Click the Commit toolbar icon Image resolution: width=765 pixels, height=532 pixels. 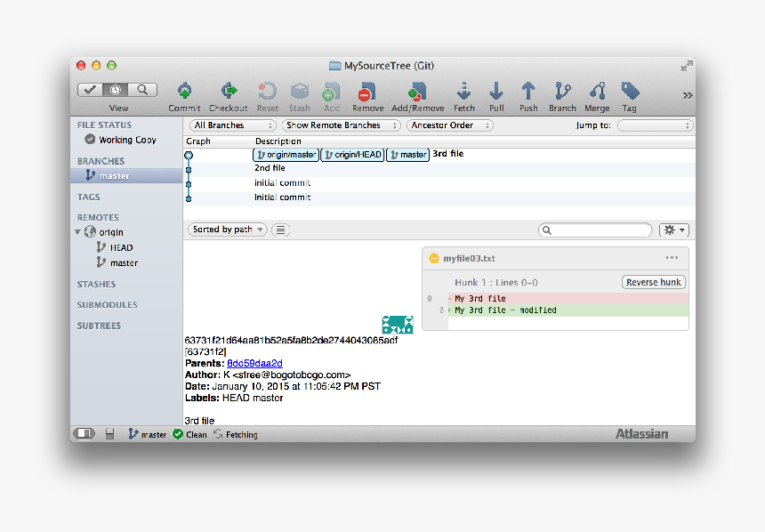184,92
